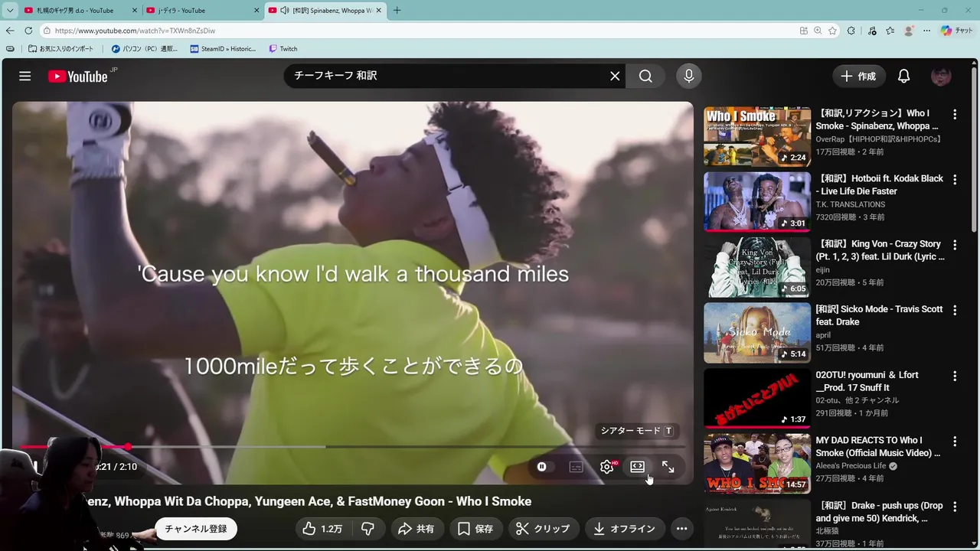
Task: Open a new browser tab with plus
Action: [397, 10]
